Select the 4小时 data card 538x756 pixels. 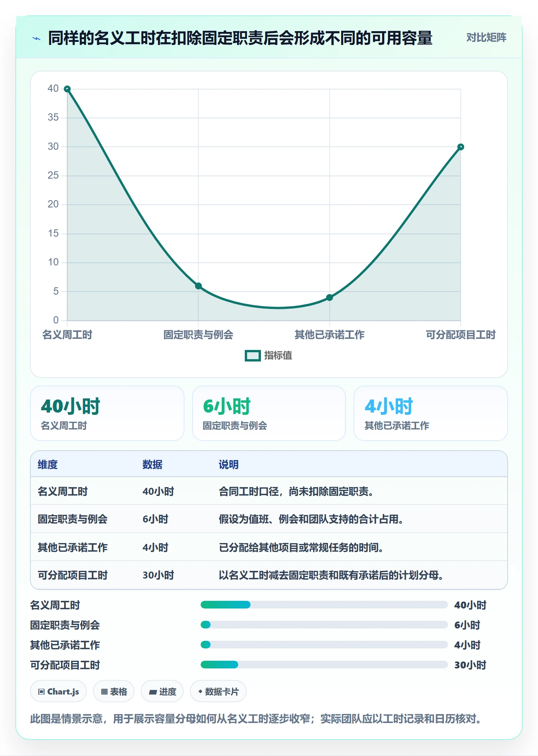(x=431, y=413)
